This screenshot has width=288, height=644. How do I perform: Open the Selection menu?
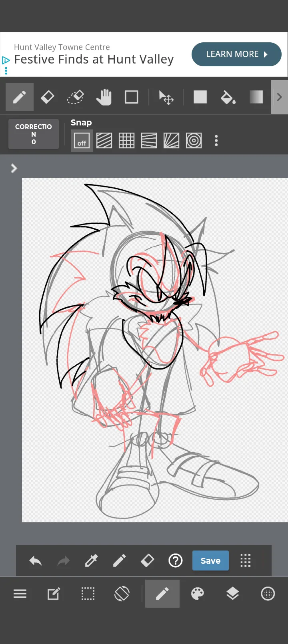tap(88, 594)
